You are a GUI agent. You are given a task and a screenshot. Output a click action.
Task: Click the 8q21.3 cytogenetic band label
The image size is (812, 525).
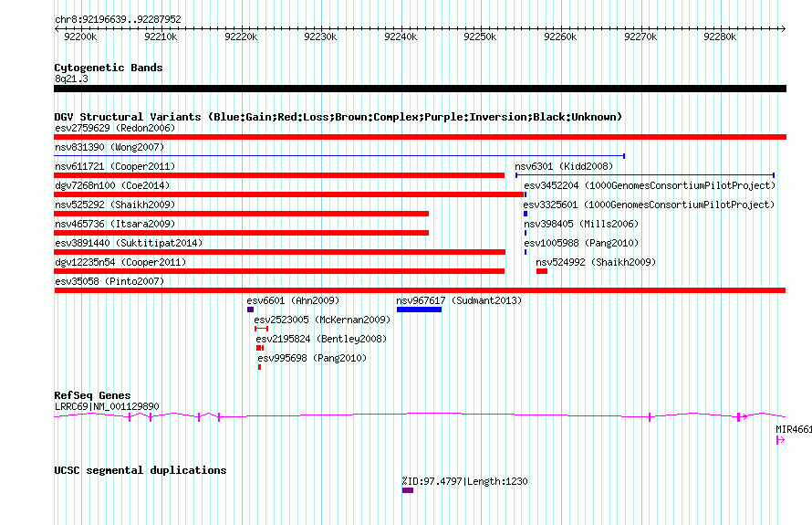coord(71,79)
